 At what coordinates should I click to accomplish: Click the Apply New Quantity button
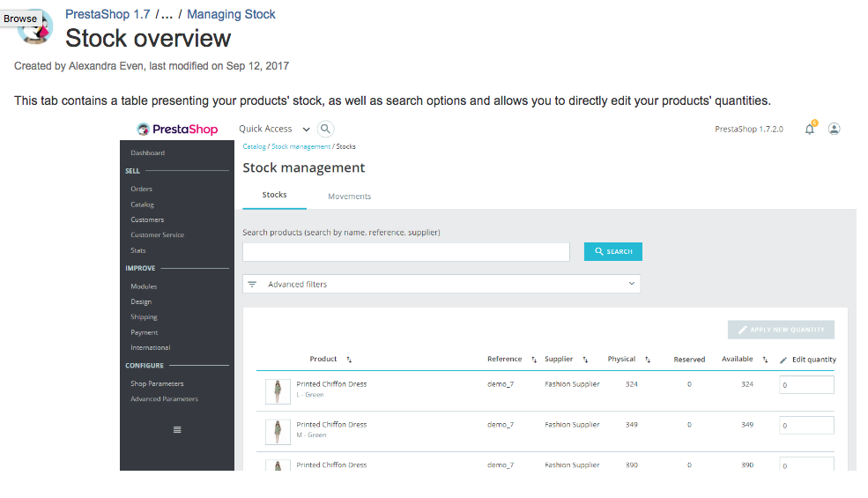click(781, 330)
